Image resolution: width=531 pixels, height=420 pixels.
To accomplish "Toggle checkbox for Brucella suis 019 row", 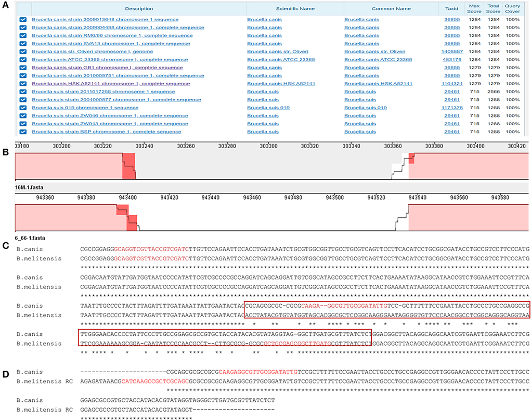I will [x=23, y=108].
